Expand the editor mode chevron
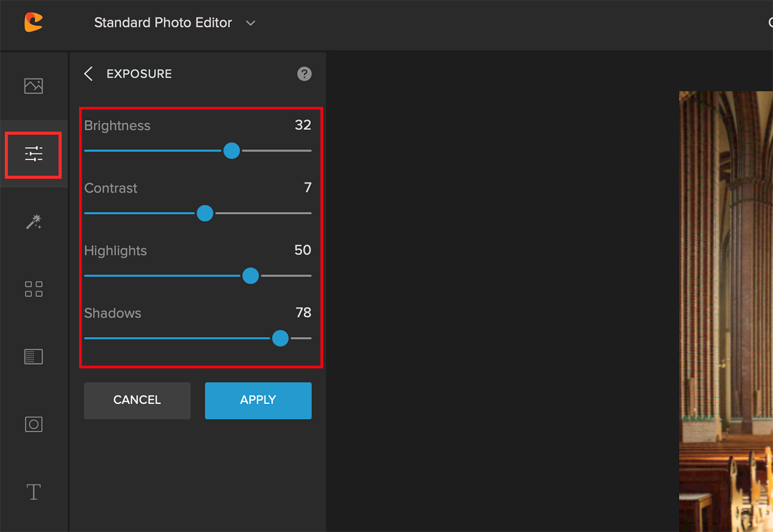The width and height of the screenshot is (773, 532). point(251,23)
